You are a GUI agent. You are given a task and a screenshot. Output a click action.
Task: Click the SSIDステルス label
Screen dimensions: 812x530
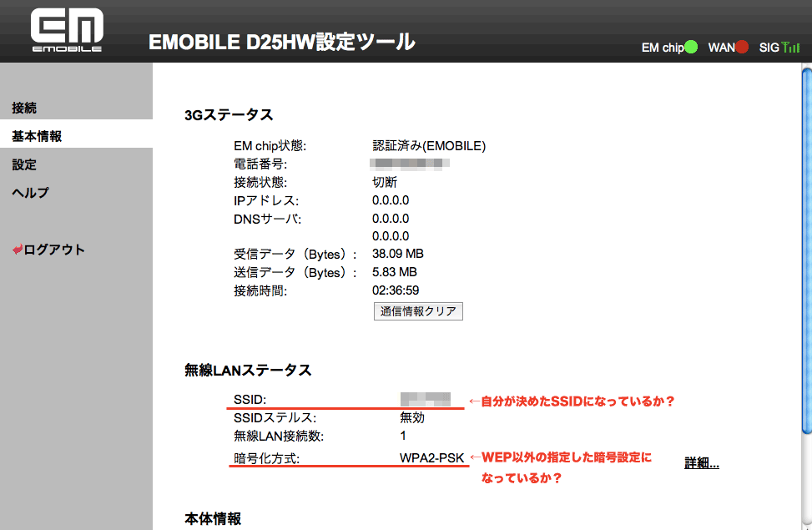275,417
